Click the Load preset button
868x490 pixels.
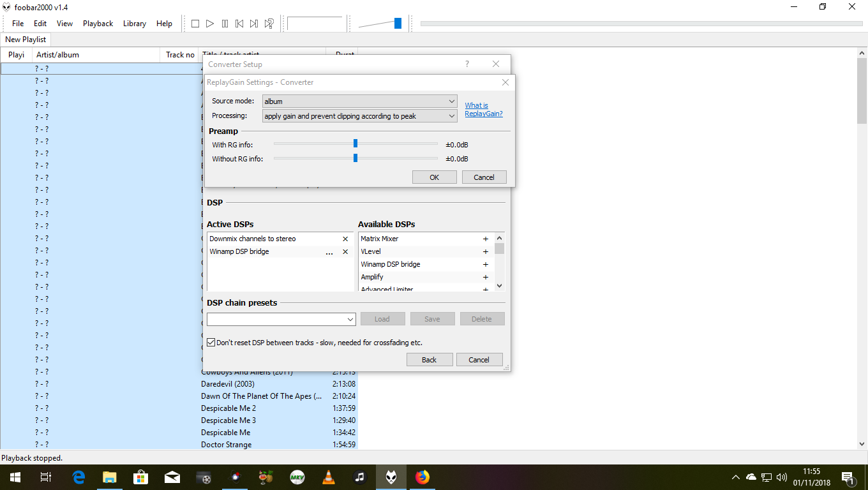[382, 319]
